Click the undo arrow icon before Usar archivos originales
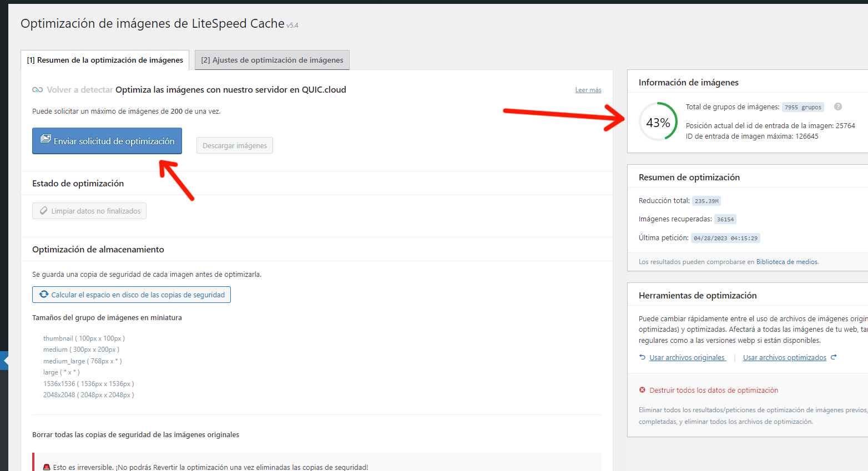Screen dimensions: 868x471 pyautogui.click(x=642, y=357)
